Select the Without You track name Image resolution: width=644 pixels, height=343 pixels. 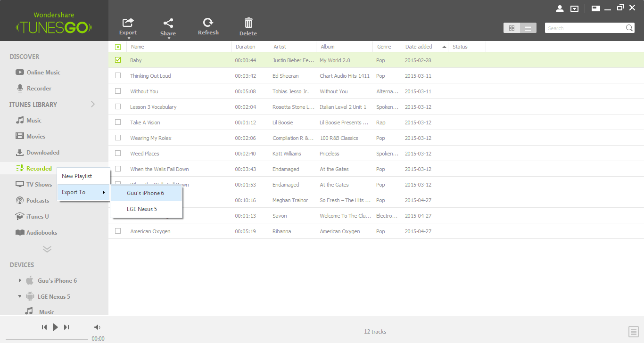click(144, 91)
